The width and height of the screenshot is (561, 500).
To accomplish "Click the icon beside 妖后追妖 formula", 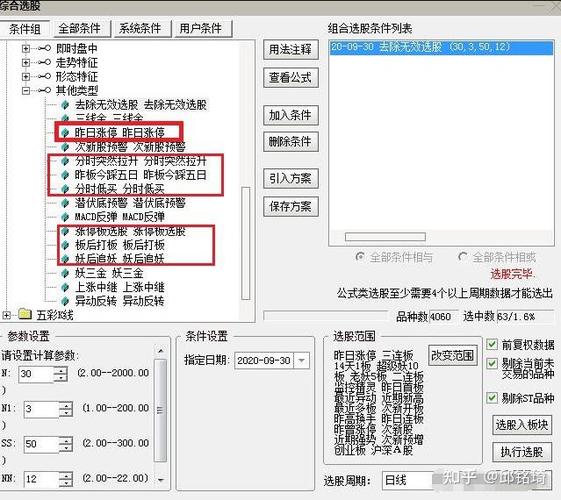I will click(65, 259).
